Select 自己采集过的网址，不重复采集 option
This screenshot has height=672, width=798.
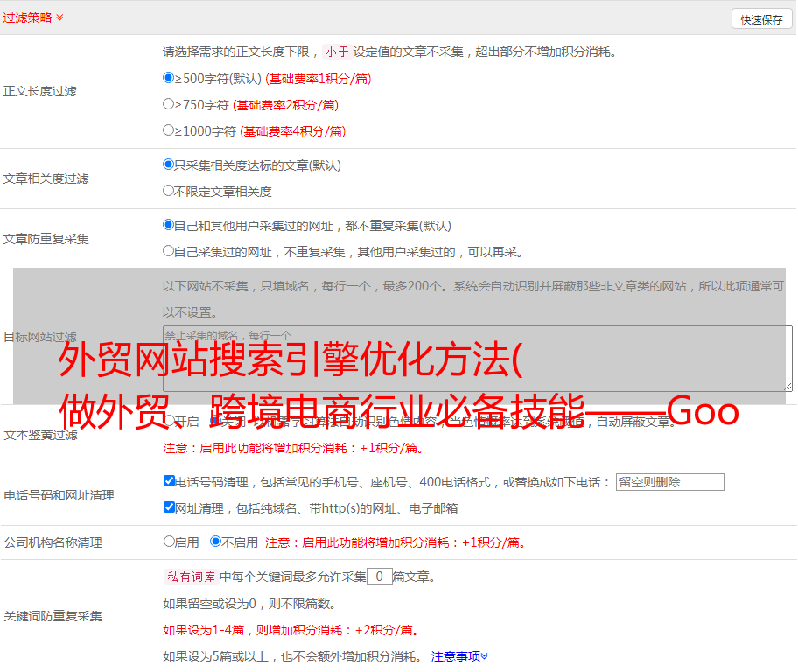point(168,250)
